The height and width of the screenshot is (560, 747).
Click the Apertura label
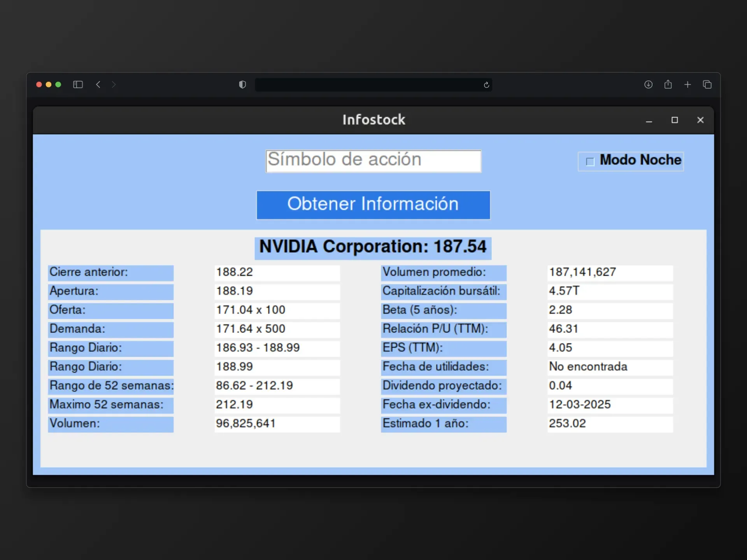click(110, 292)
